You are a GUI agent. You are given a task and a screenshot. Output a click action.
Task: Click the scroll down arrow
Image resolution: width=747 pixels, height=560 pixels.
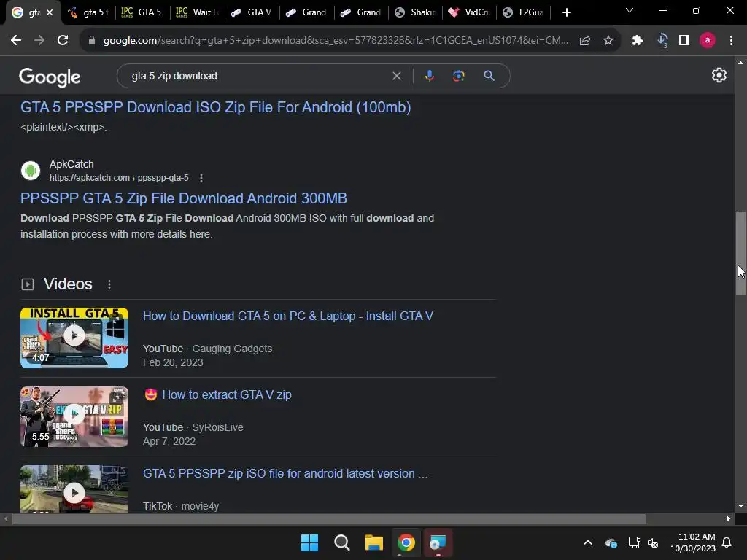[740, 506]
